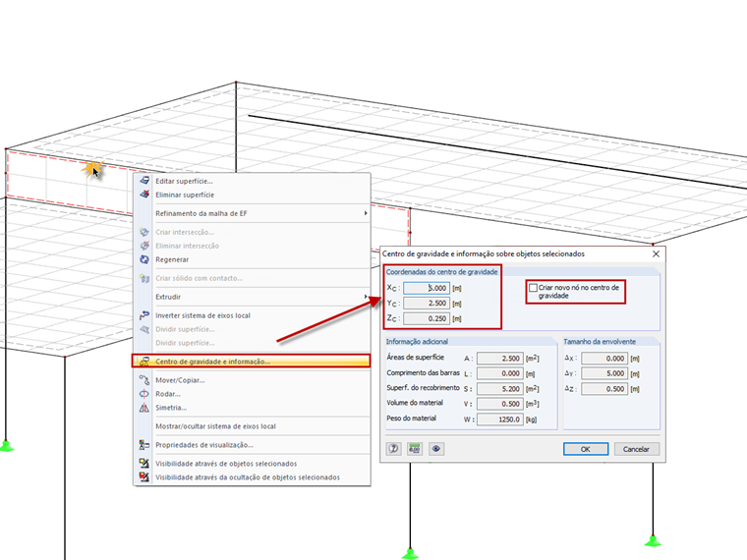747x560 pixels.
Task: Enable Criar novo nó no centro de gravidade
Action: pos(533,288)
